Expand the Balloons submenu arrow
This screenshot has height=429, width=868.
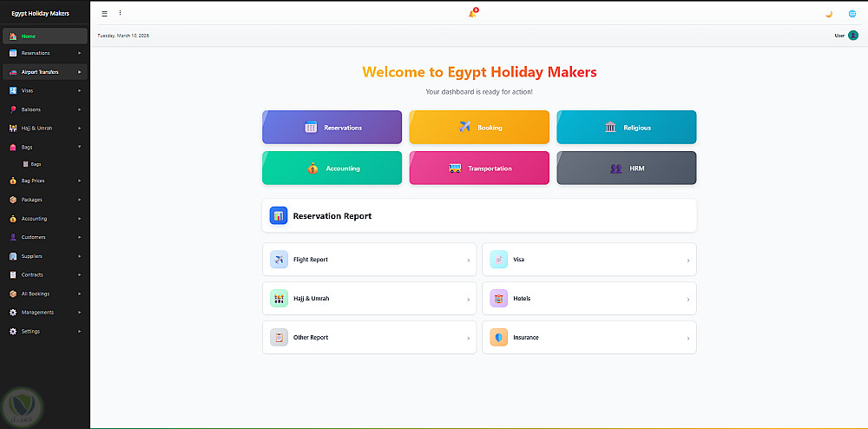point(80,109)
